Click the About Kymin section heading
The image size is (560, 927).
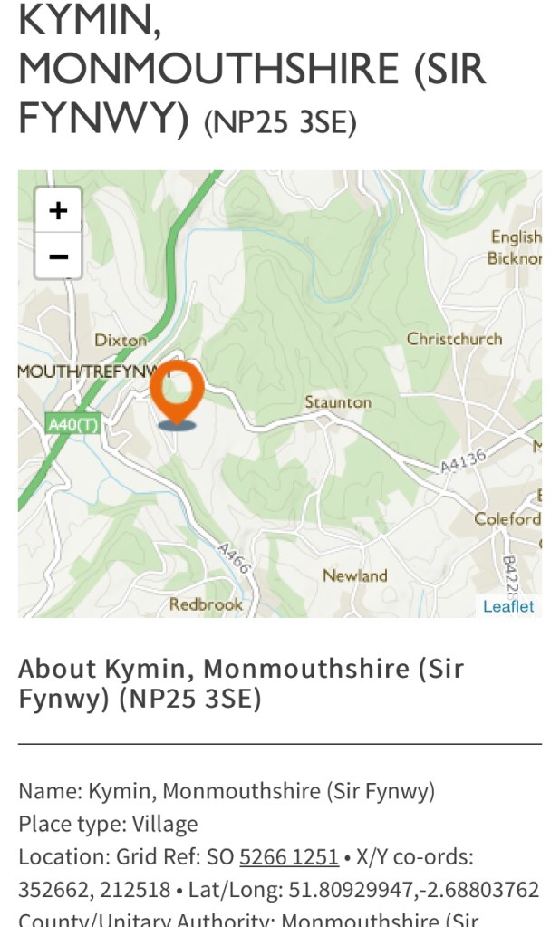pyautogui.click(x=241, y=683)
